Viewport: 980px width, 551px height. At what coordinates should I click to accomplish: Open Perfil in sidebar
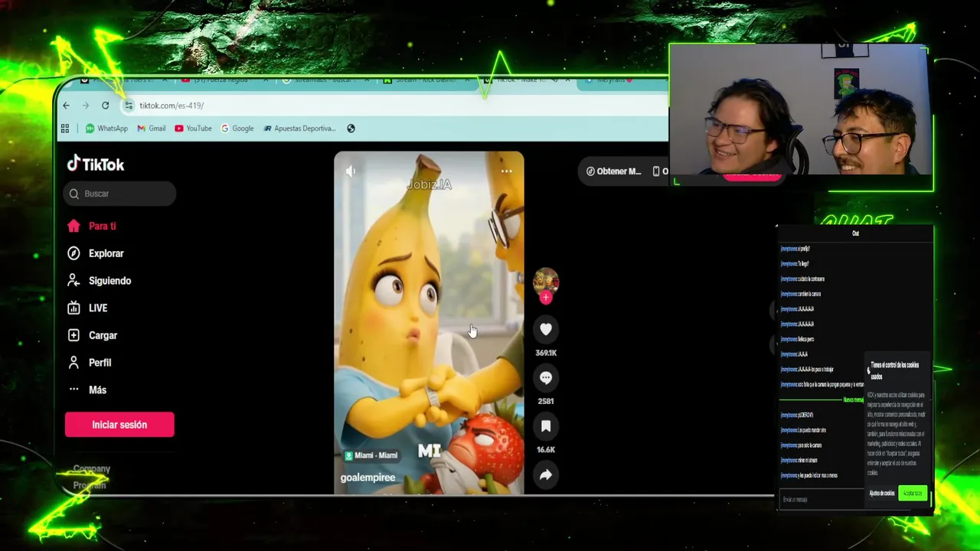pos(89,363)
